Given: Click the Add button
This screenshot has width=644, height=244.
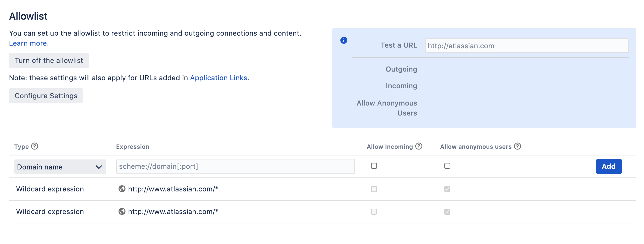Looking at the screenshot, I should (609, 166).
